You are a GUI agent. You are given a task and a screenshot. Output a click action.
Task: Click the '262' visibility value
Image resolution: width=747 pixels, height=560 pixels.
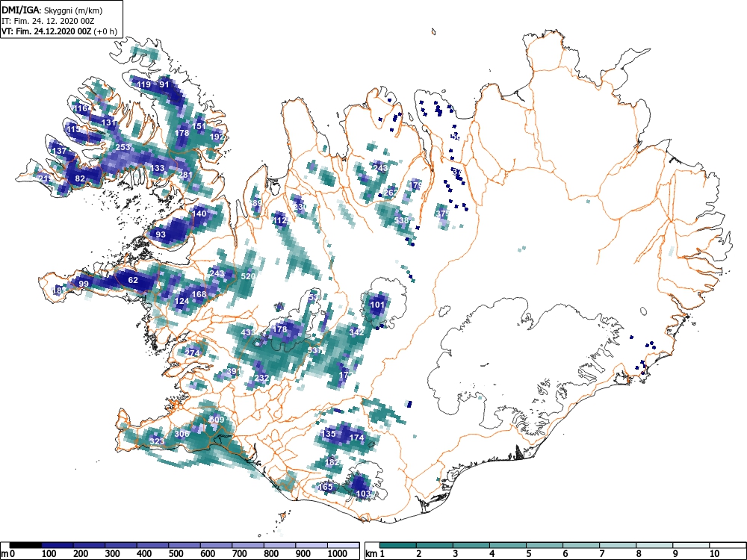pos(391,193)
